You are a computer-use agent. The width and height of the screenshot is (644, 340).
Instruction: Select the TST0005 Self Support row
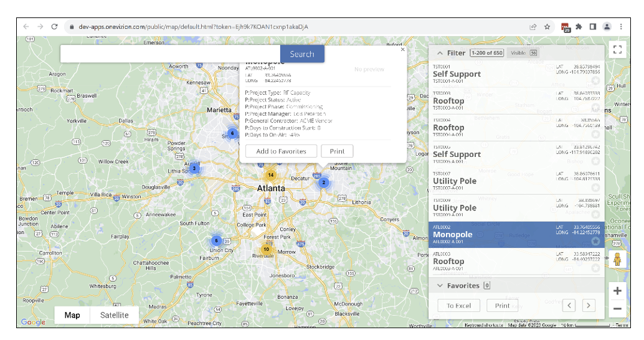516,154
